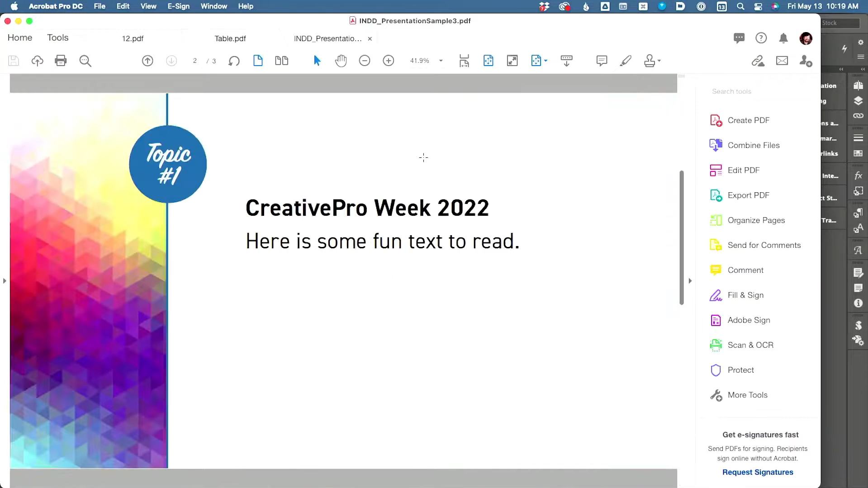Click the share link icon
The width and height of the screenshot is (868, 488).
coord(758,61)
